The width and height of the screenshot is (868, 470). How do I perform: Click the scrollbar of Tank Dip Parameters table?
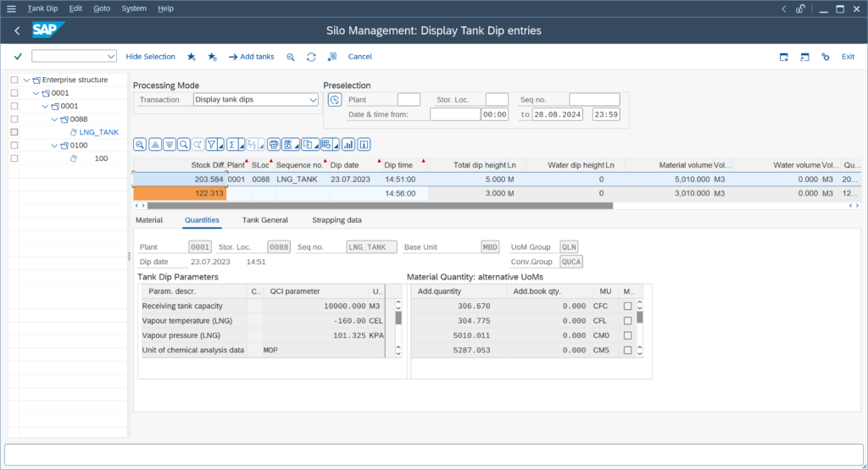[398, 318]
